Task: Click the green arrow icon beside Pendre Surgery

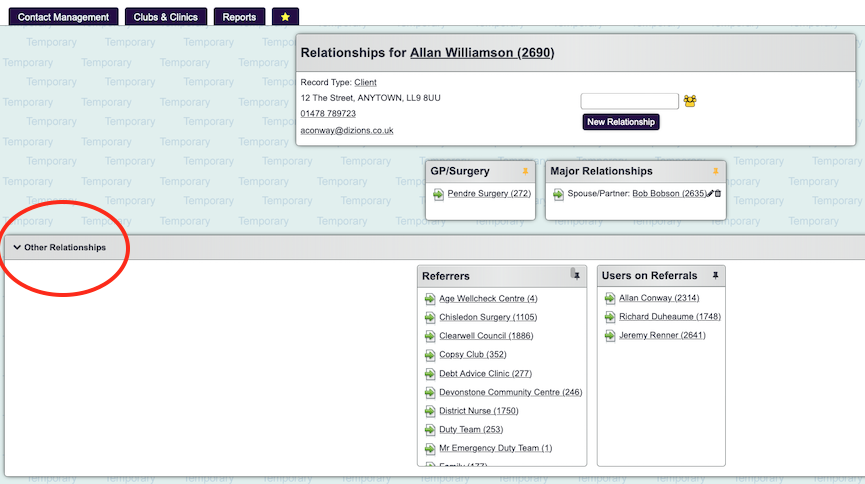Action: coord(439,193)
